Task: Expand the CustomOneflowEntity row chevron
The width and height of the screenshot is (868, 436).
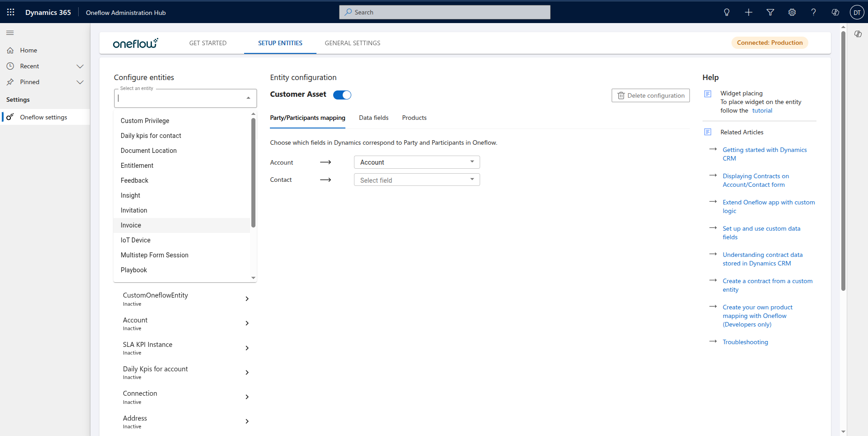Action: 247,299
